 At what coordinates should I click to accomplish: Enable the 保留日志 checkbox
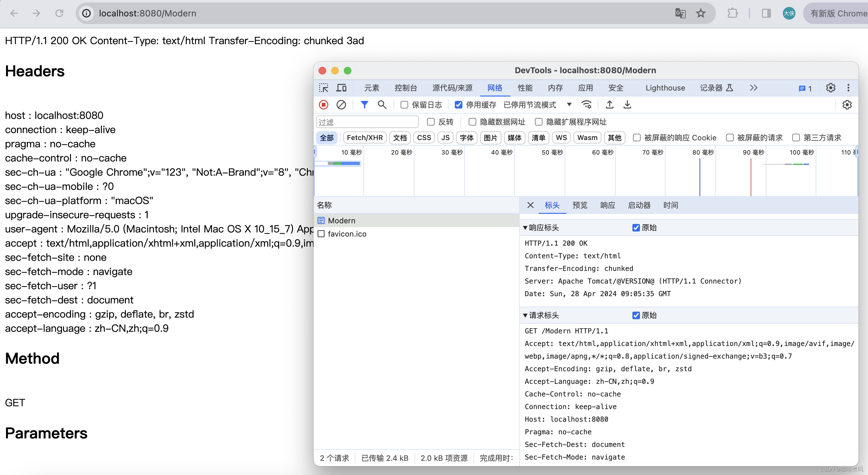point(404,105)
